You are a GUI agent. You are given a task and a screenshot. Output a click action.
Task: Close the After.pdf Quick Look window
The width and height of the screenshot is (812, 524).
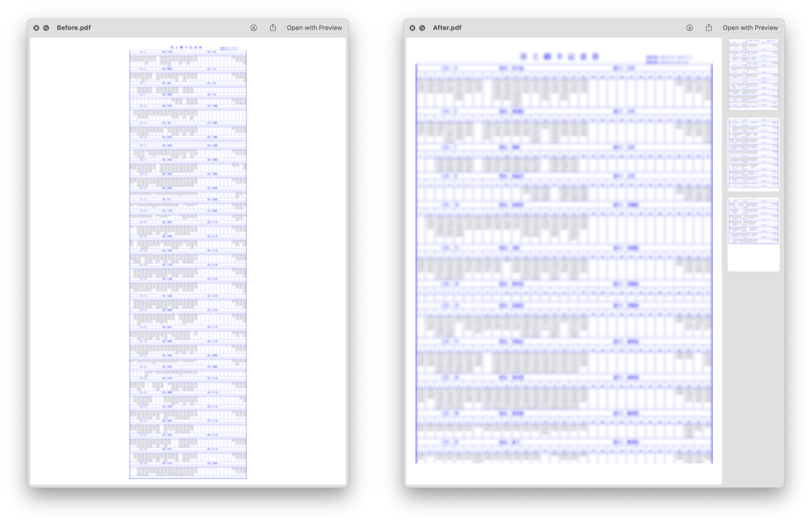pos(412,28)
